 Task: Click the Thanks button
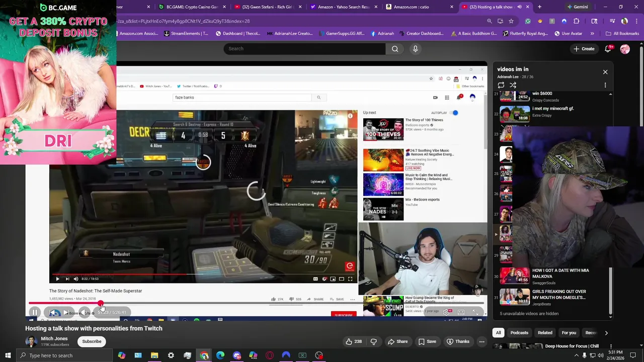[x=458, y=341]
